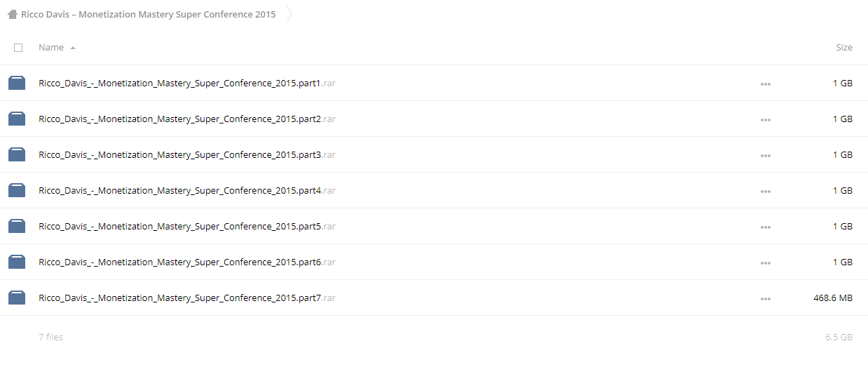Screen dimensions: 868x367
Task: Open the more options menu for part1.rar
Action: 765,84
